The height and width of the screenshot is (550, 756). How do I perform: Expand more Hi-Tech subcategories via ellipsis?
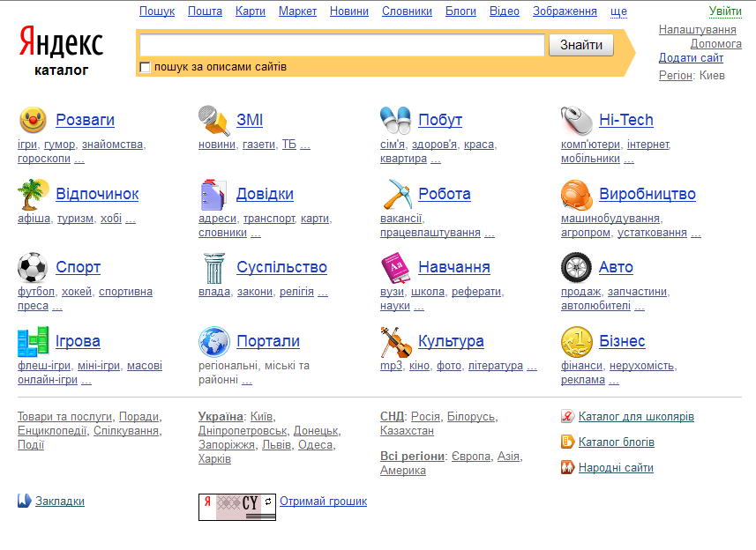coord(629,159)
